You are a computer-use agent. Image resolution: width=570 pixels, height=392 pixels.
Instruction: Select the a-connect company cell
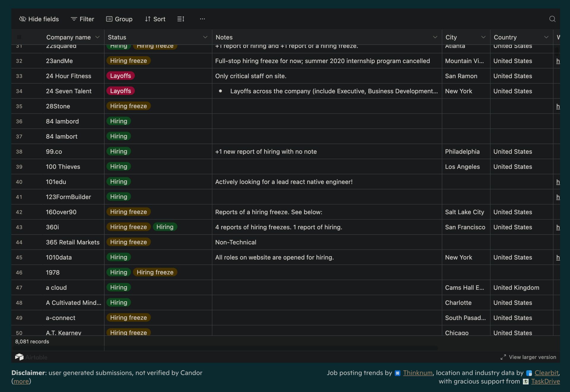73,318
